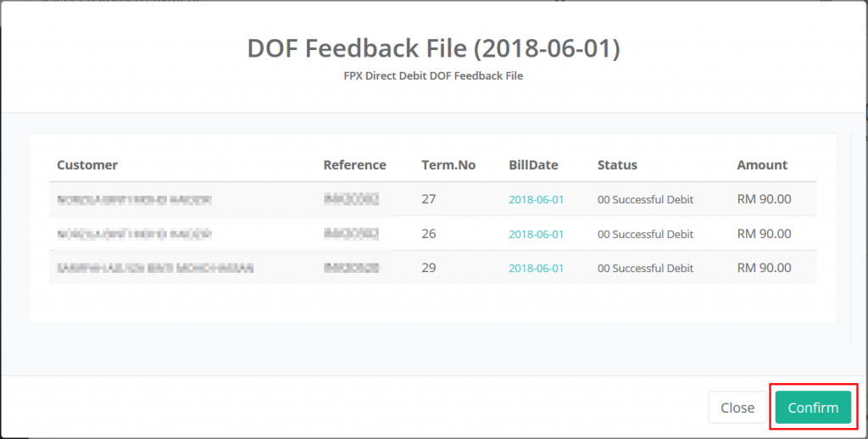868x439 pixels.
Task: Click the blurred reference in the Term.No 27 row
Action: click(x=351, y=200)
